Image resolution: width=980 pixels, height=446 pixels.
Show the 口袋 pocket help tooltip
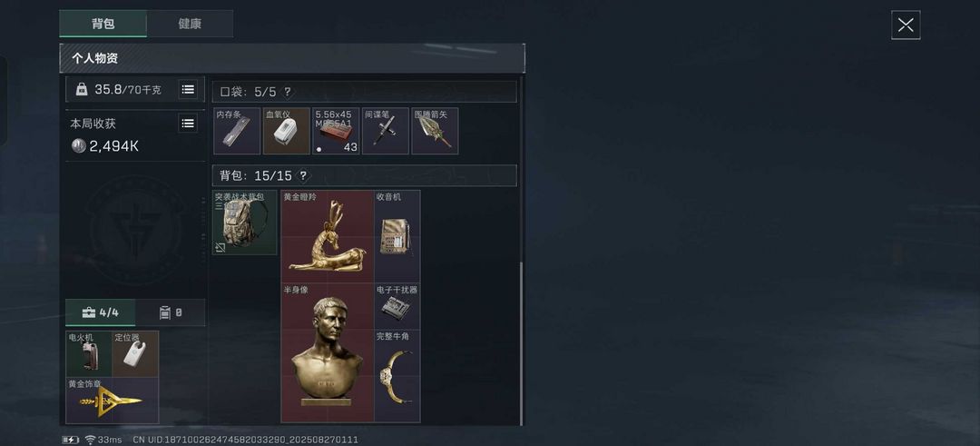click(287, 92)
